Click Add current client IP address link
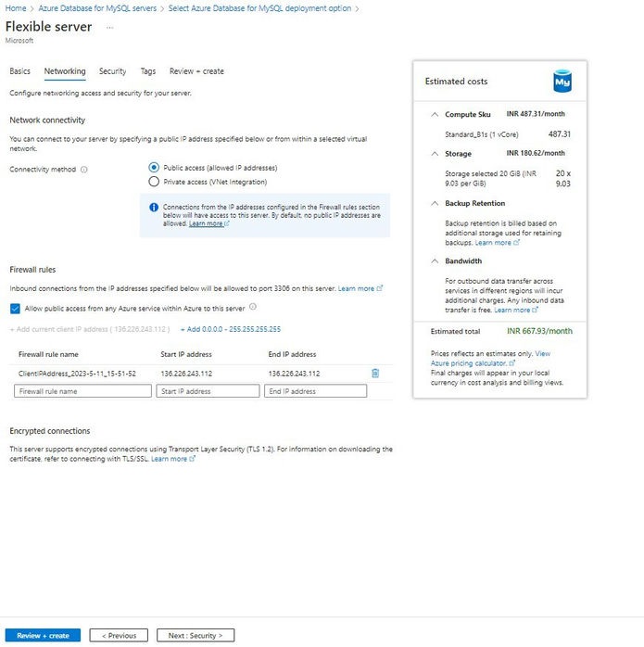The width and height of the screenshot is (644, 647). 90,329
